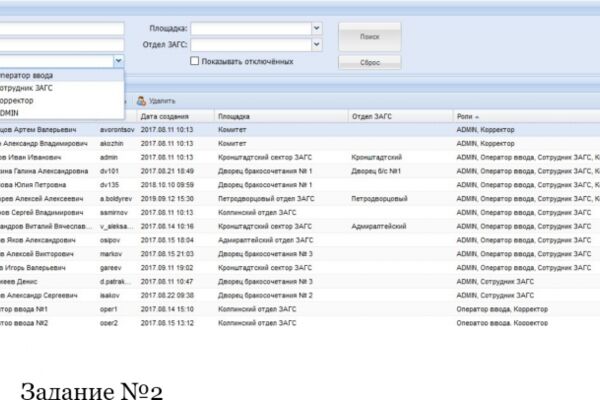Click the Сброс button
600x400 pixels.
coord(370,62)
